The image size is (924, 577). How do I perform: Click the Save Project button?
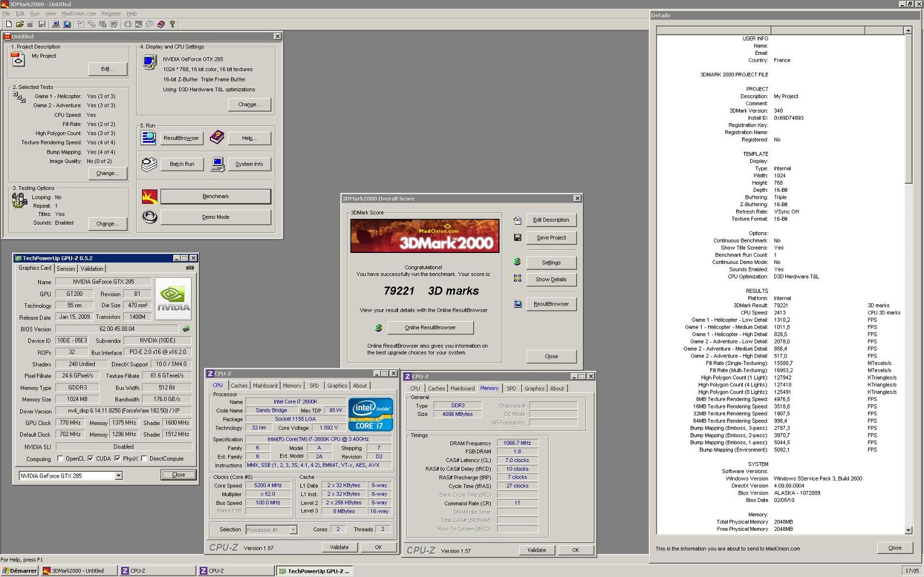click(x=551, y=238)
